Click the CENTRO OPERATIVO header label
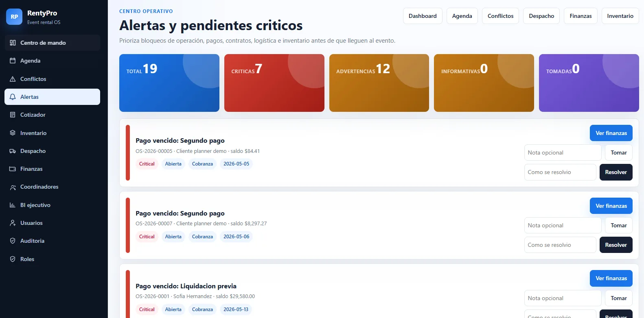644x318 pixels. point(146,11)
